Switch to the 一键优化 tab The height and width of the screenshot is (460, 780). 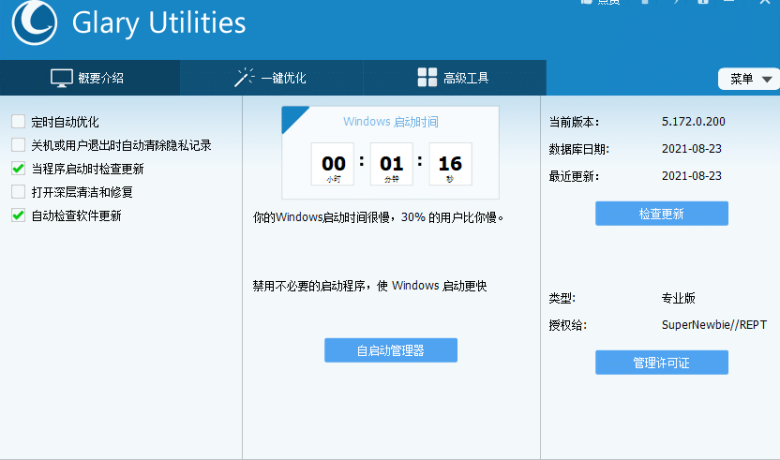(x=272, y=78)
